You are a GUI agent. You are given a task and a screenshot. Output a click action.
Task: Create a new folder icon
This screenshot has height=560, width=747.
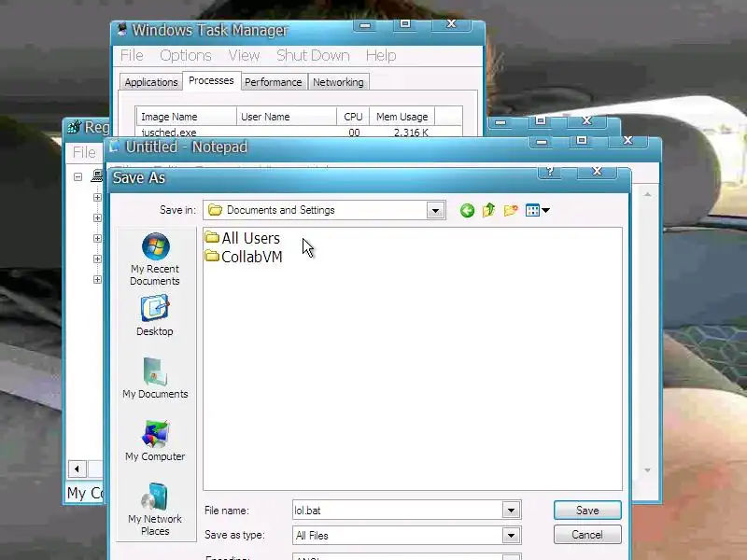(x=511, y=210)
